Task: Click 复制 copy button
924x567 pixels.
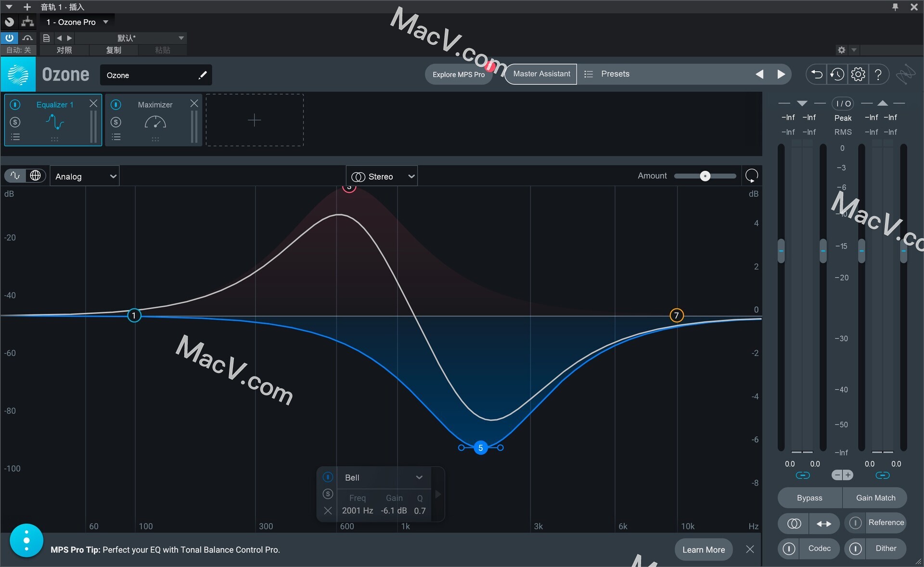Action: click(x=114, y=50)
